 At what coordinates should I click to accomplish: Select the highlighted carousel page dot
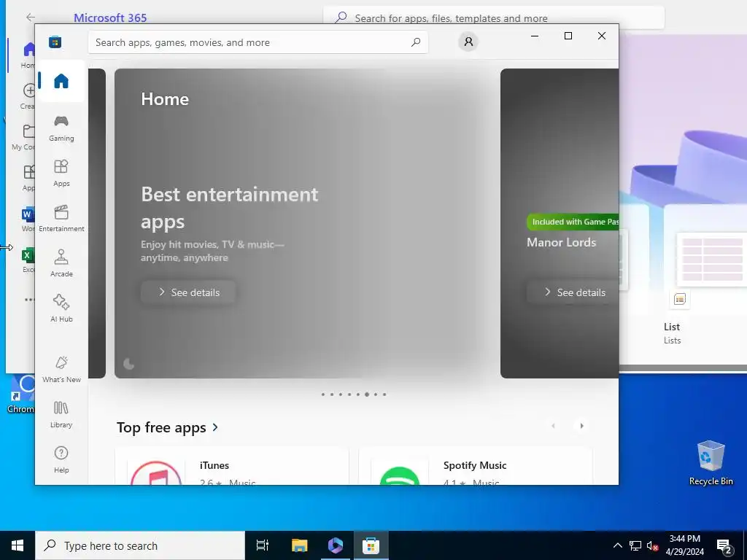coord(367,394)
